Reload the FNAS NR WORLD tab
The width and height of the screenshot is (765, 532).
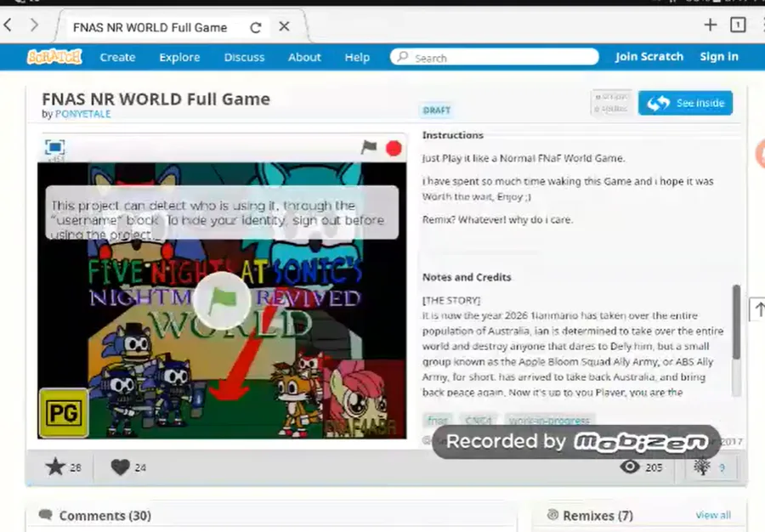(255, 28)
